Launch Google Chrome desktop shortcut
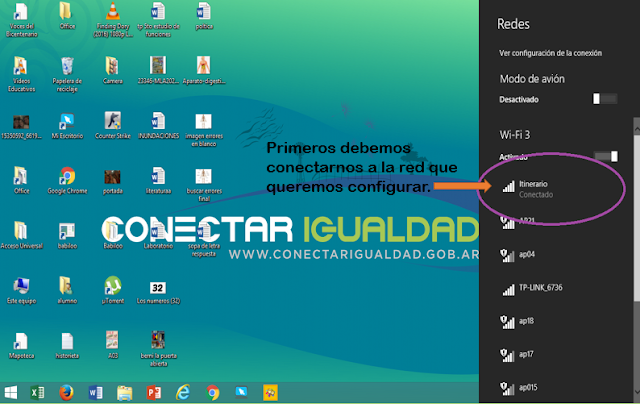The width and height of the screenshot is (640, 404). pyautogui.click(x=67, y=181)
